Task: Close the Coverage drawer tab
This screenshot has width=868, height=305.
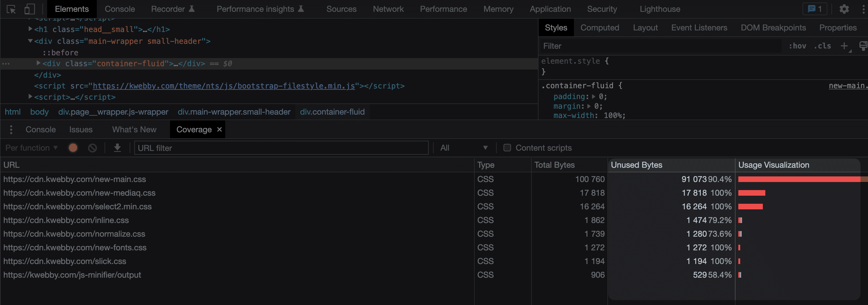Action: (x=219, y=129)
